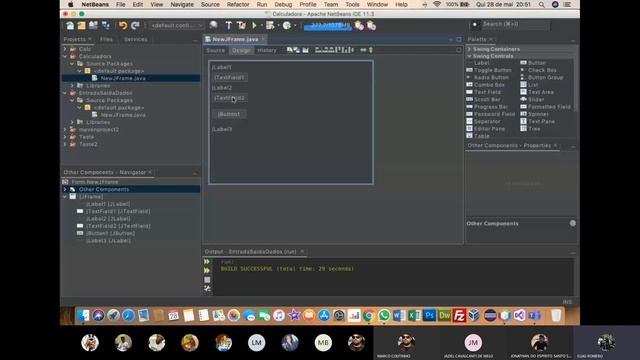Click the Profile Project toolbar icon
Image resolution: width=640 pixels, height=360 pixels.
tap(287, 26)
